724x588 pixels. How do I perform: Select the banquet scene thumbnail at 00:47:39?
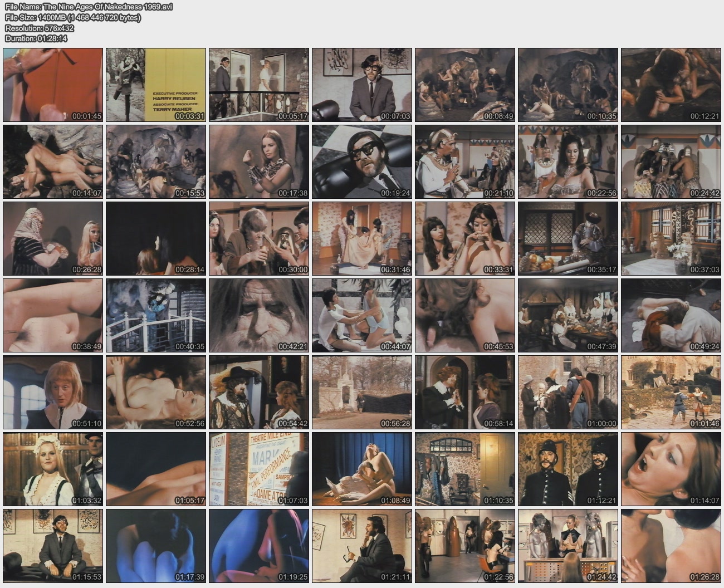click(x=568, y=315)
